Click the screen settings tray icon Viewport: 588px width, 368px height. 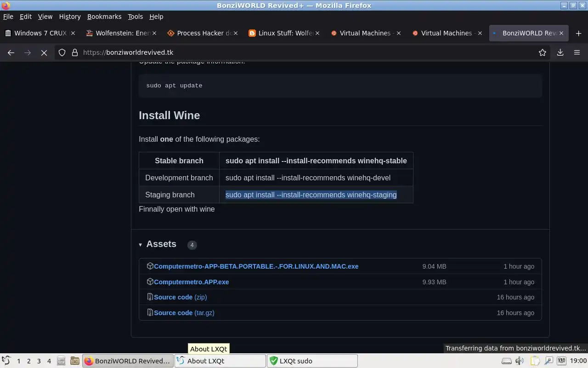[x=548, y=361]
